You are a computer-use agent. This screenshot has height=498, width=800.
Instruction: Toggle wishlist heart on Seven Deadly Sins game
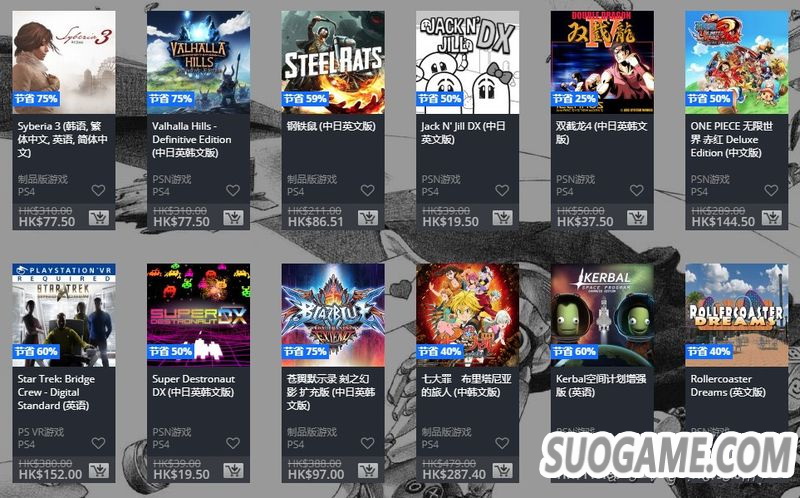tap(502, 443)
